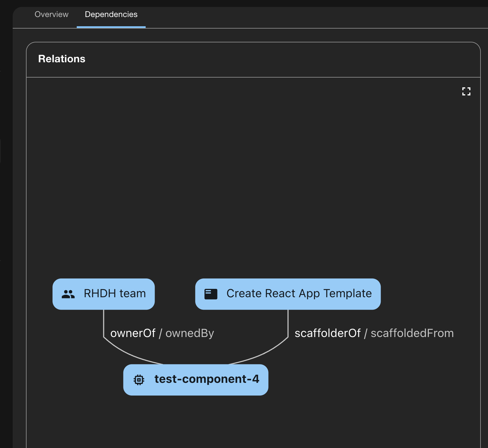Toggle fullscreen for the Relations graph
The image size is (488, 448).
point(466,91)
